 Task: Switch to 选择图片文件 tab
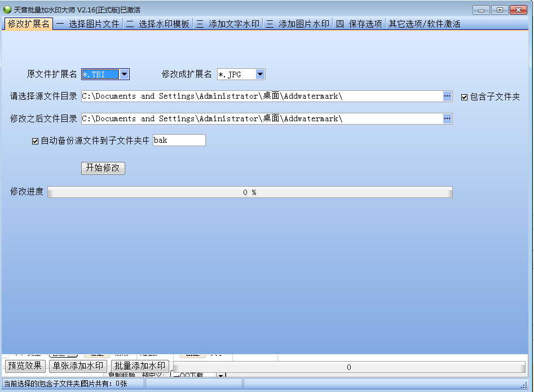click(x=88, y=24)
